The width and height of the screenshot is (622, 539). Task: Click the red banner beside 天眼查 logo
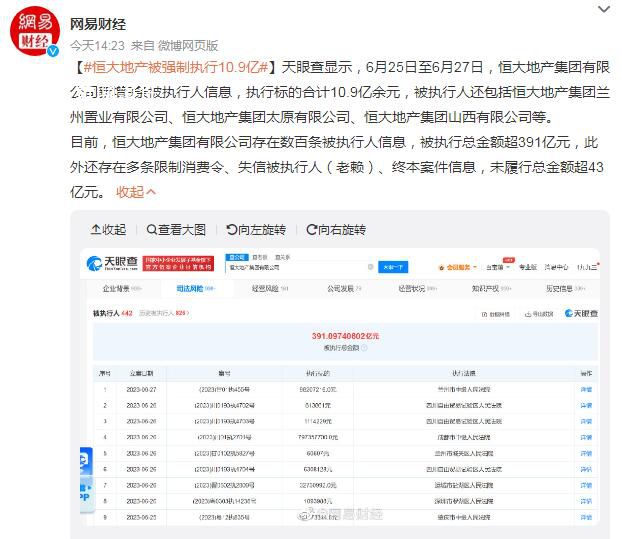click(178, 263)
